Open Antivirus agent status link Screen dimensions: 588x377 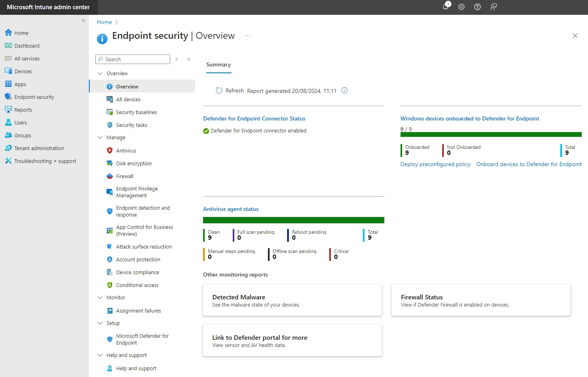tap(231, 209)
